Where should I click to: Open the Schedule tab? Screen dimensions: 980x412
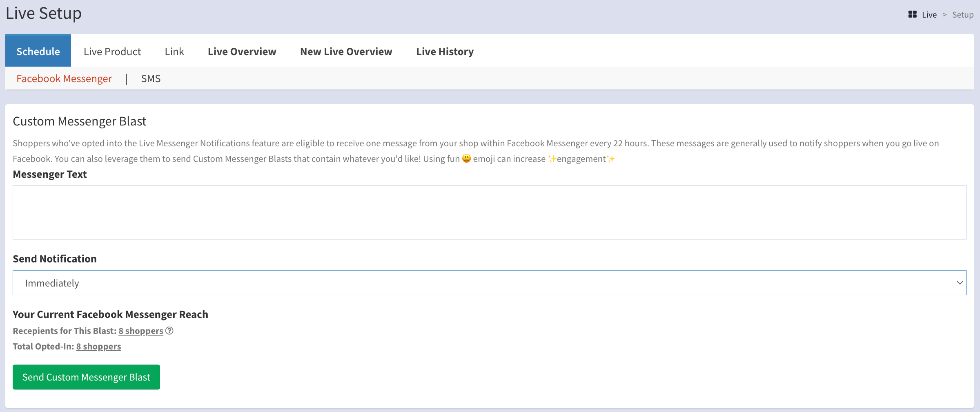[x=38, y=51]
